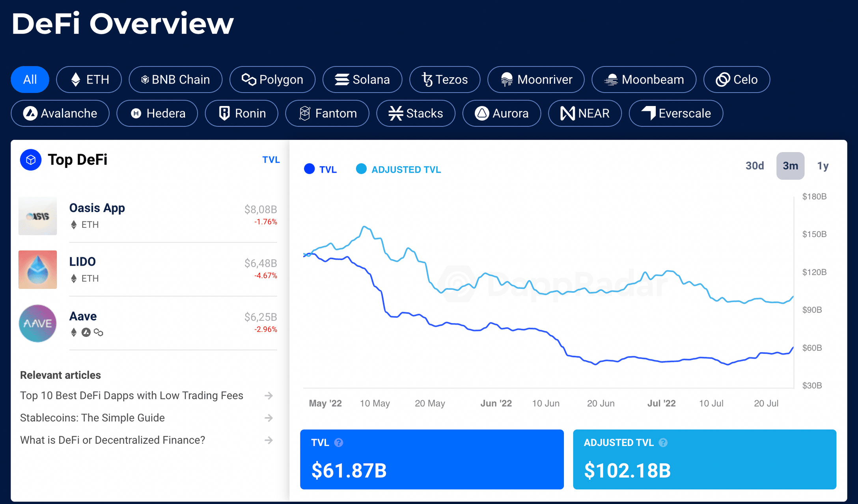Open the Aave dapp name
Screen dimensions: 858x504
(x=83, y=316)
